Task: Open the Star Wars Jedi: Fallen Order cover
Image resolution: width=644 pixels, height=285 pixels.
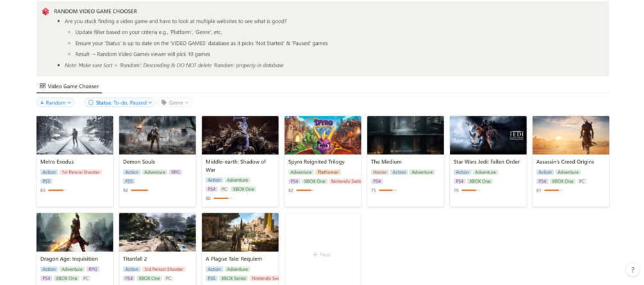Action: 488,135
